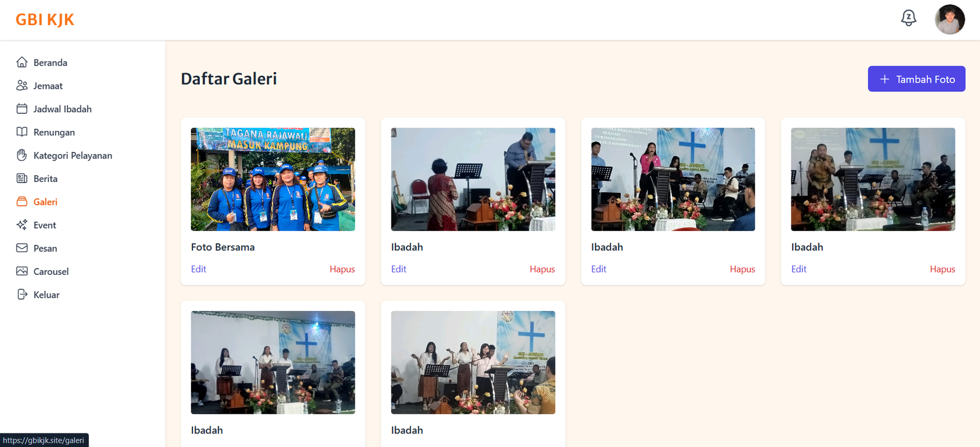Select the Berita newspaper icon

(x=22, y=179)
